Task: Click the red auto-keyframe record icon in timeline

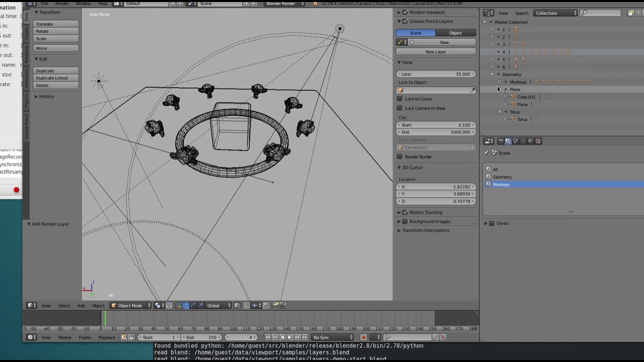Action: 363,337
